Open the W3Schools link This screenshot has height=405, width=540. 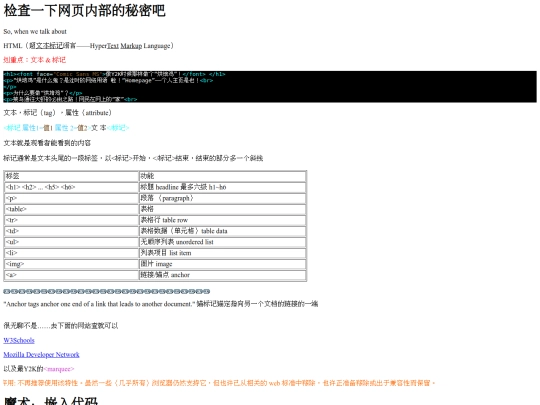(19, 340)
